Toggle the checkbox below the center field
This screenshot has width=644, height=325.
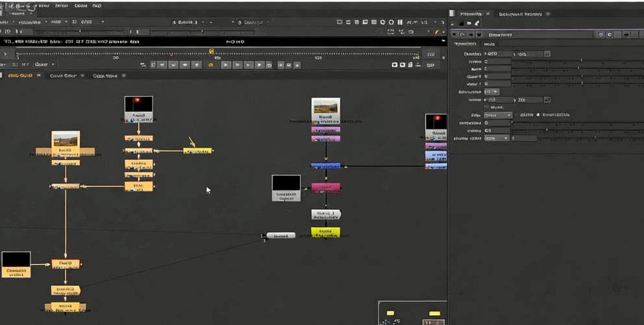487,107
